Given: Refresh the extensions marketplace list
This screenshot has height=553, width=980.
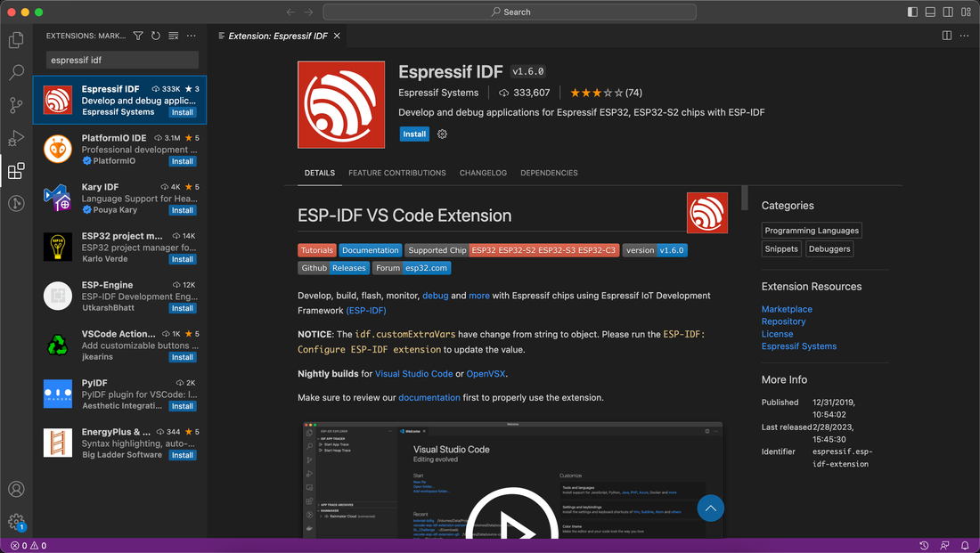Looking at the screenshot, I should point(156,35).
